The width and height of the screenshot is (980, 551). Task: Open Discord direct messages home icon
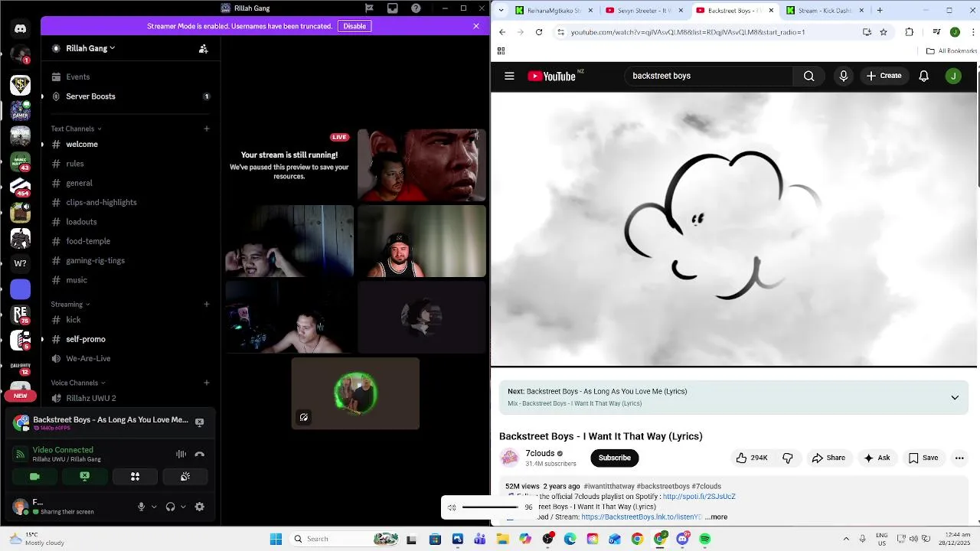(x=20, y=29)
